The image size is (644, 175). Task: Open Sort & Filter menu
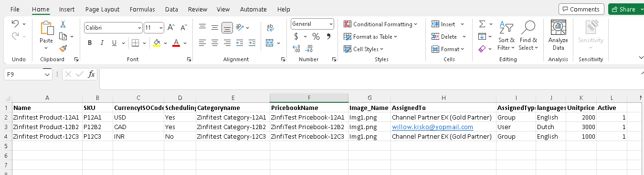pos(506,35)
